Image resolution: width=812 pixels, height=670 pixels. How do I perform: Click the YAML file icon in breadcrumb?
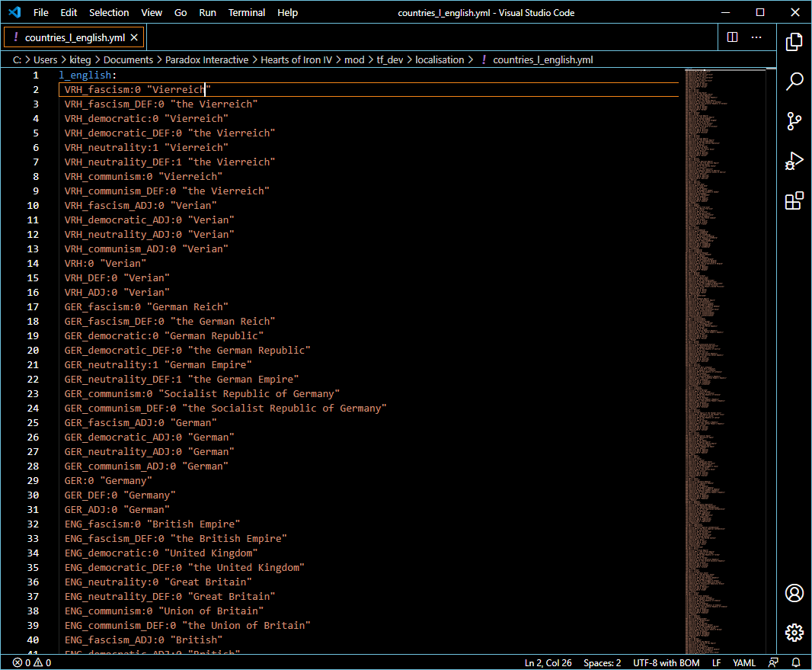click(x=484, y=59)
